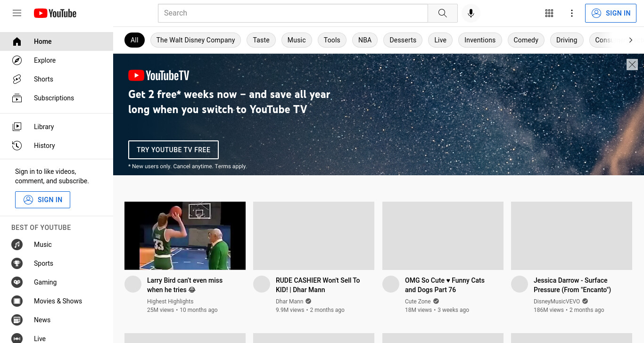Click the History clock icon
This screenshot has height=343, width=644.
pos(17,146)
